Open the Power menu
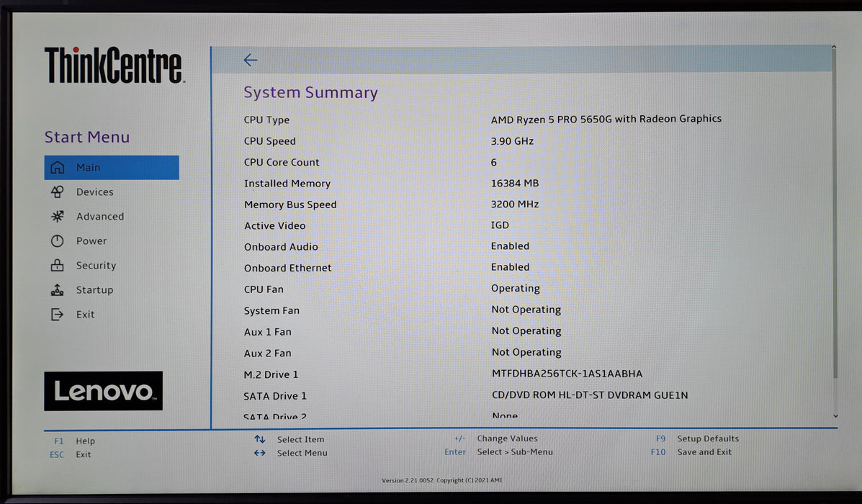 click(x=91, y=240)
